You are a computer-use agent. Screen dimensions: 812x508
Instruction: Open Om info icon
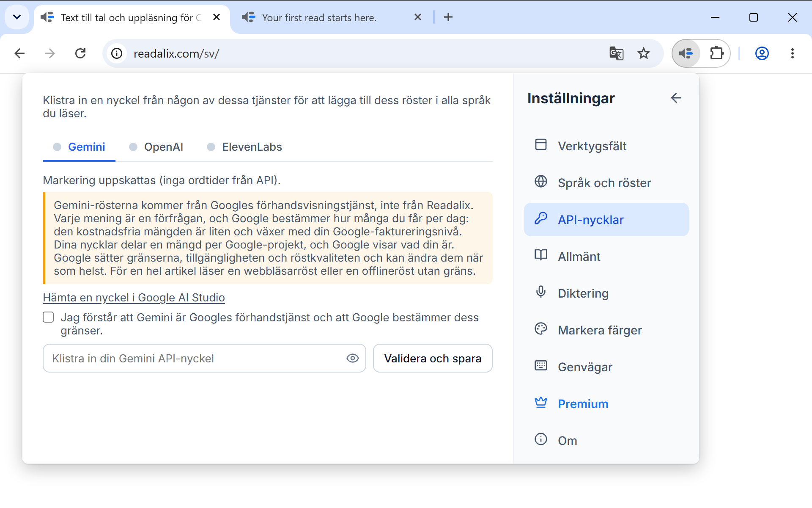pyautogui.click(x=541, y=439)
